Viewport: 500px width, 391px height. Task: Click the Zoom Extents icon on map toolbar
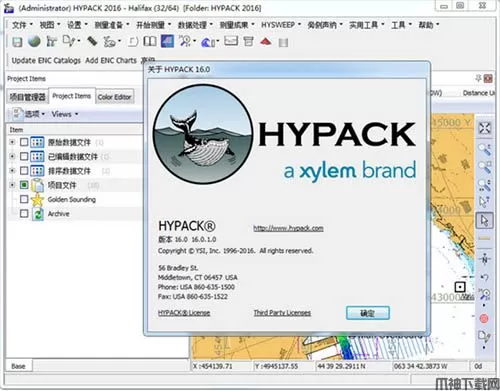(x=484, y=128)
